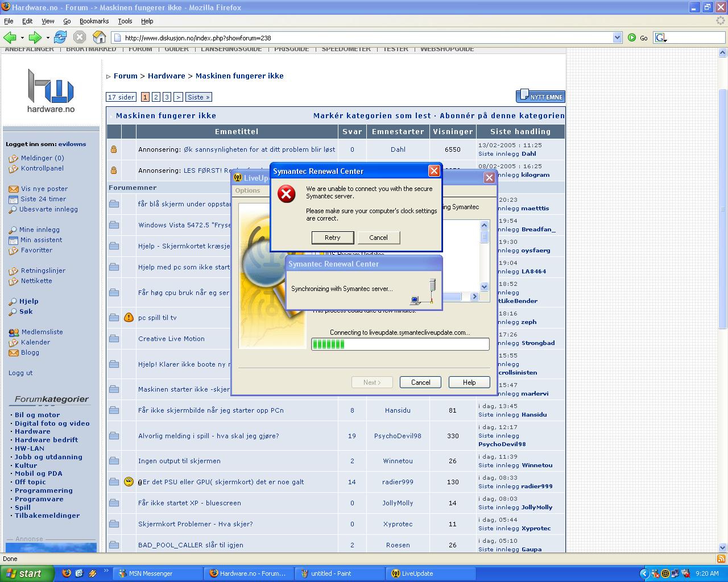This screenshot has width=728, height=582.
Task: Click Cancel in LiveUpdate window
Action: click(420, 383)
